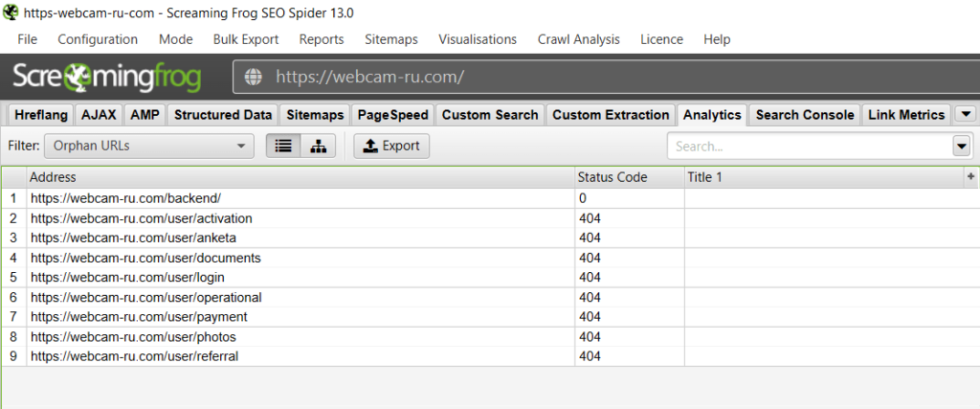Screen dimensions: 980x409
Task: Switch to the Custom Search tab
Action: (490, 115)
